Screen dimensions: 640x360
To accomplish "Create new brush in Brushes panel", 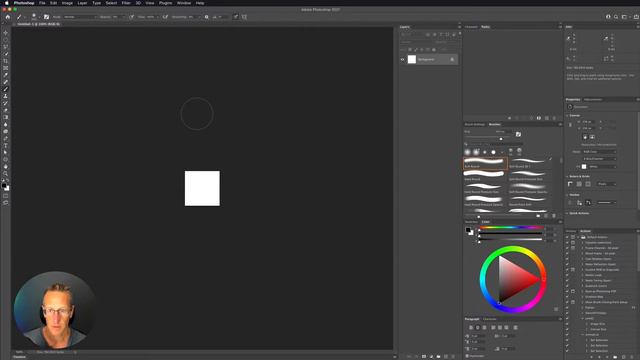I will 546,216.
